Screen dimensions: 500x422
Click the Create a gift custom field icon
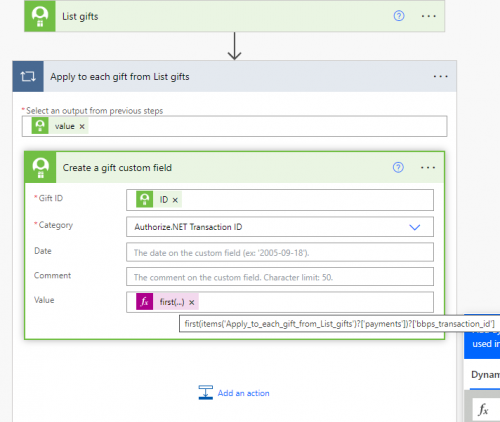click(40, 167)
